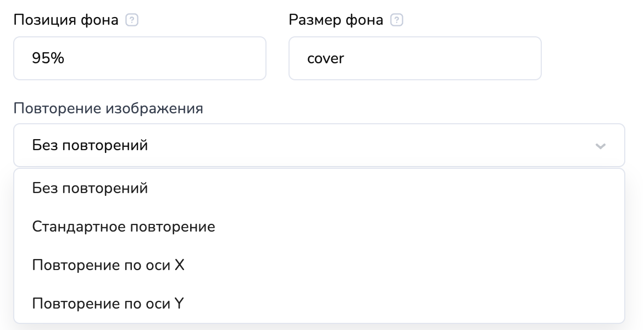Click the help icon beside Размер фона

[x=396, y=20]
